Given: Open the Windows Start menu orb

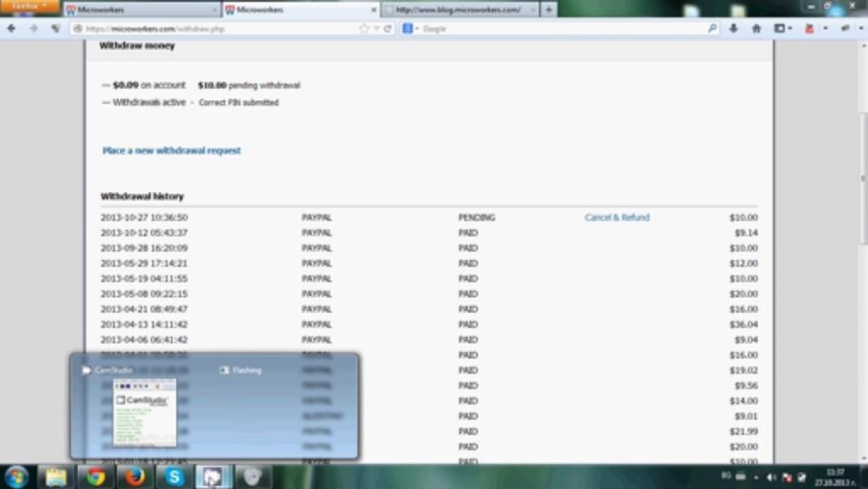Looking at the screenshot, I should coord(16,477).
